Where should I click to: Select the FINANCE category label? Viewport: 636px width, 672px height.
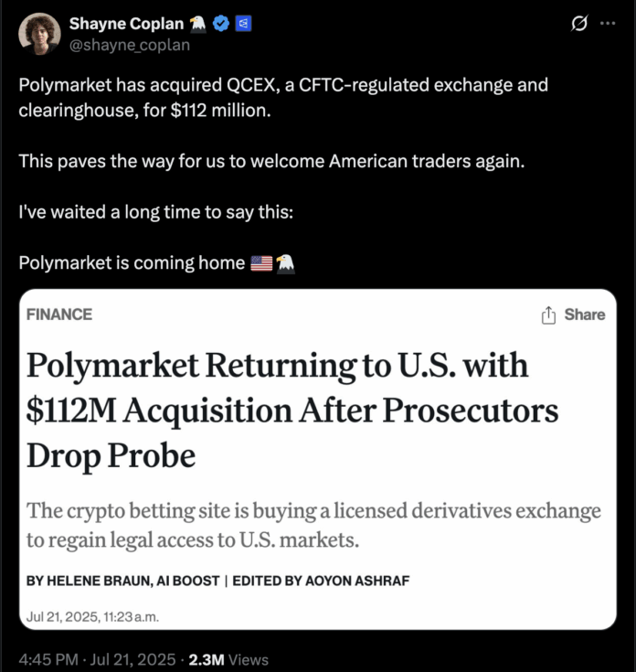click(59, 315)
